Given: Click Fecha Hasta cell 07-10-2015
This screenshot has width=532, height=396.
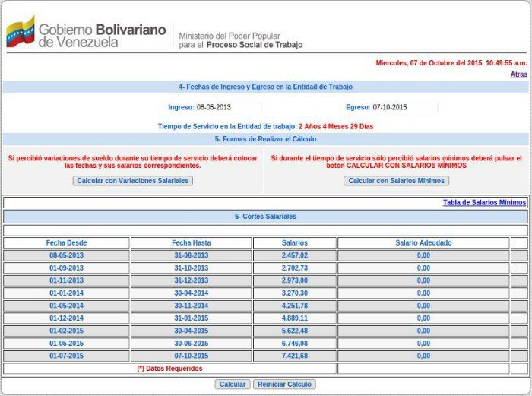Looking at the screenshot, I should point(192,356).
